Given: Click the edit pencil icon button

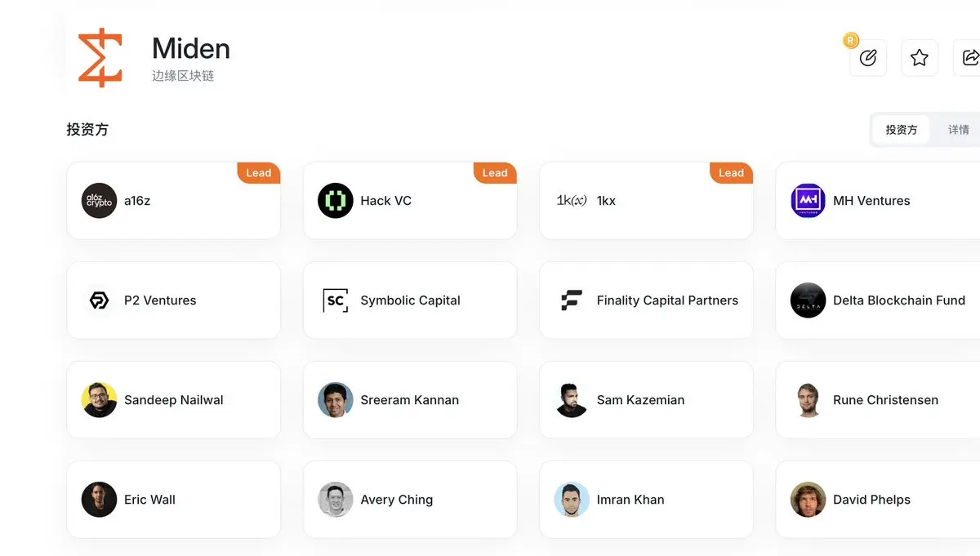Looking at the screenshot, I should pyautogui.click(x=868, y=58).
